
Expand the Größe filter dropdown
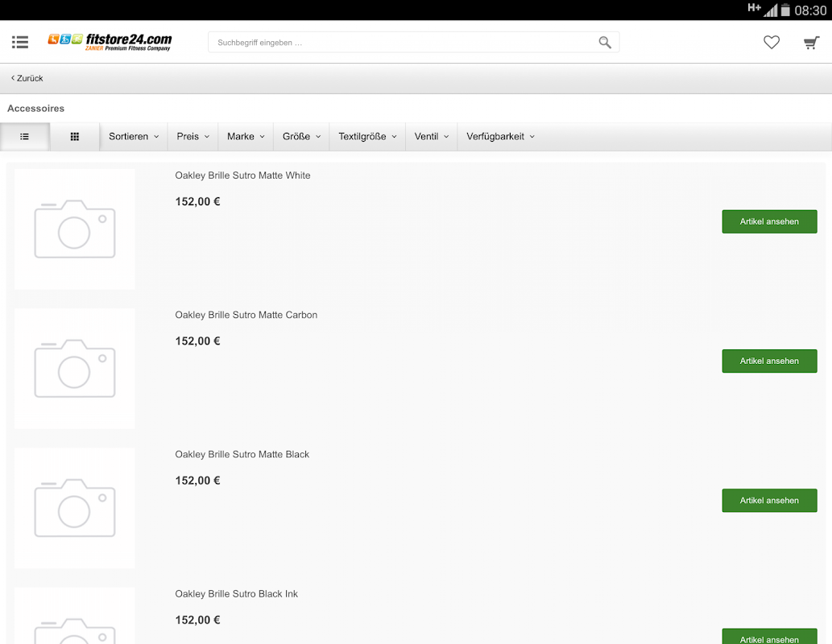pyautogui.click(x=301, y=137)
